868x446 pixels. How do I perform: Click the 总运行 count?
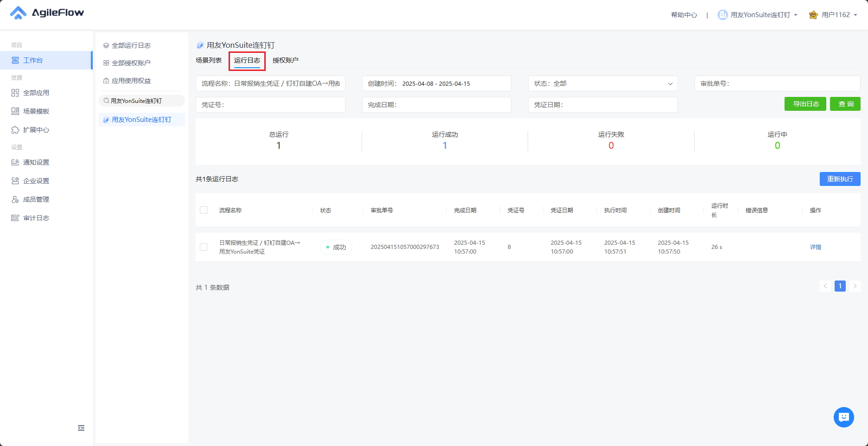(279, 146)
